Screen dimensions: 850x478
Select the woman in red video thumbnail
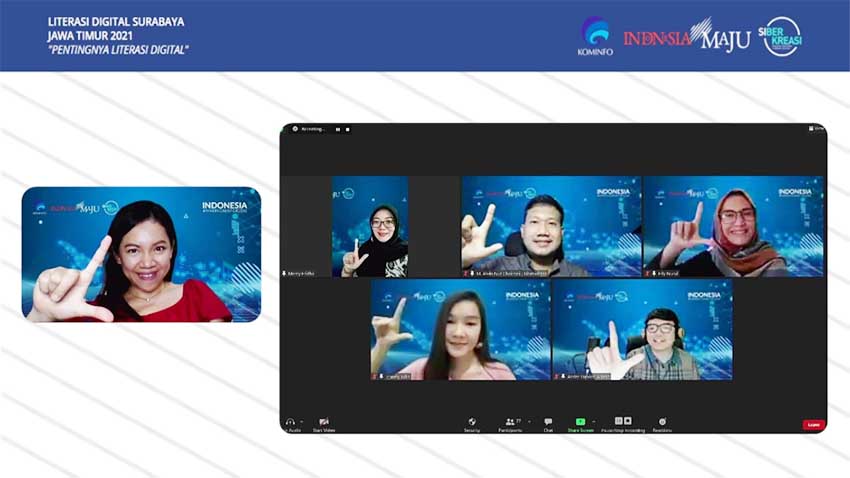(x=141, y=254)
